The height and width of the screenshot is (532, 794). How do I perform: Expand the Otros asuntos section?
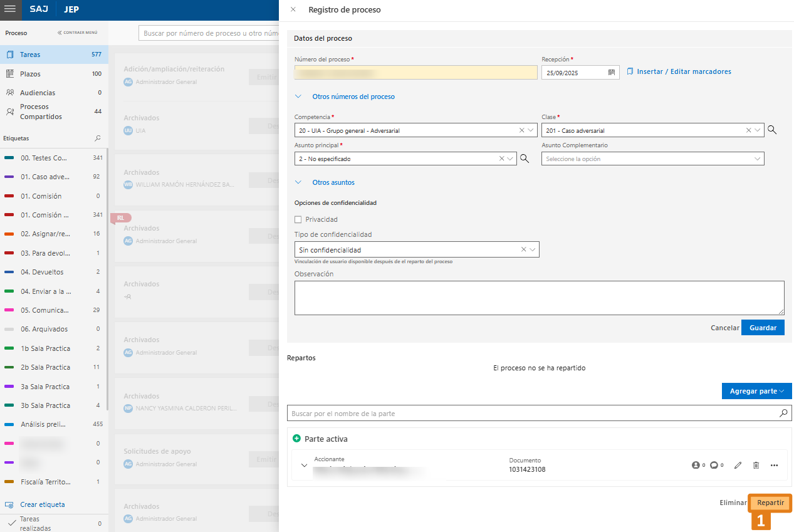(x=333, y=182)
